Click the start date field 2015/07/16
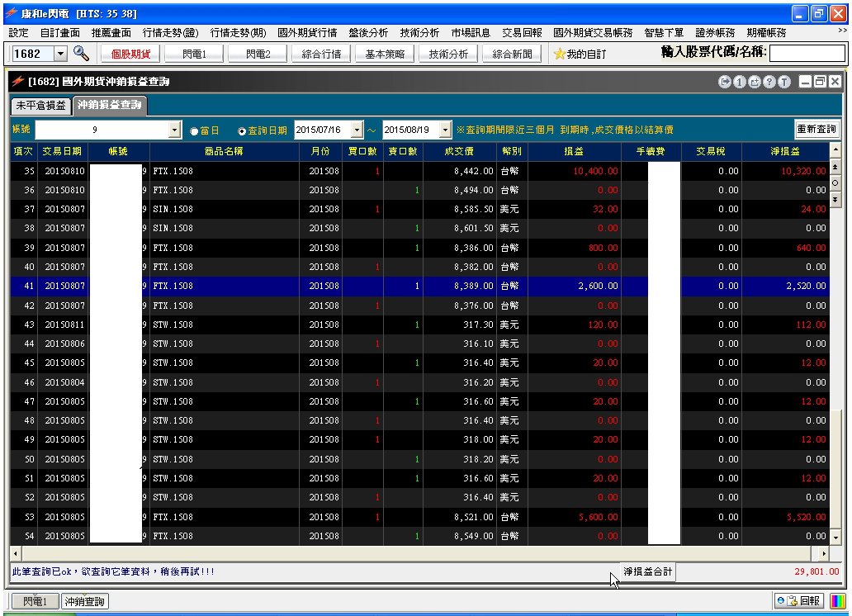852x616 pixels. click(x=323, y=130)
